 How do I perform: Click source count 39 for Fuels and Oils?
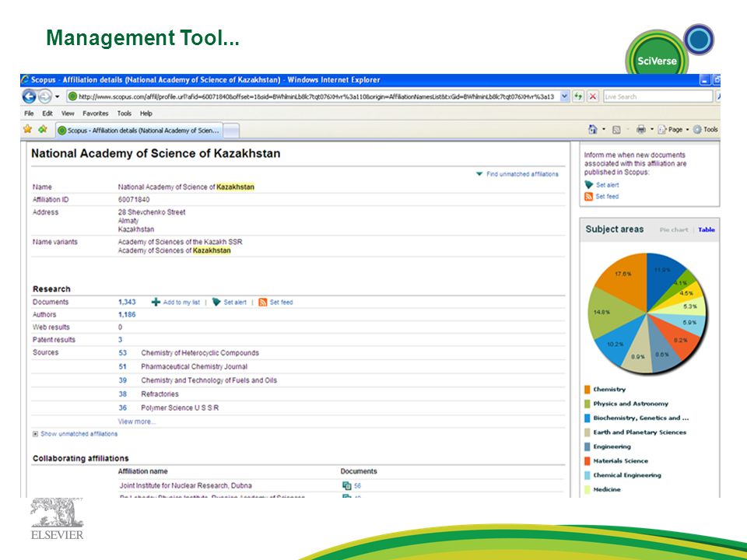pos(122,380)
